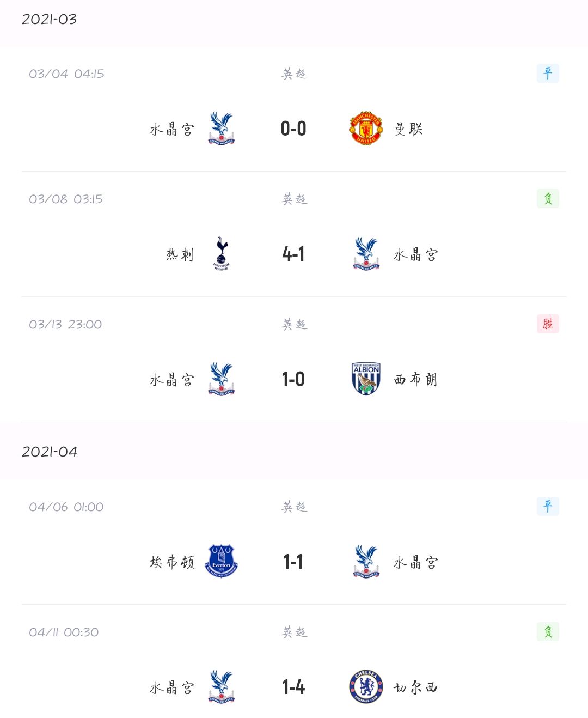Click 曼联 team name
Image resolution: width=588 pixels, height=718 pixels.
(x=409, y=129)
